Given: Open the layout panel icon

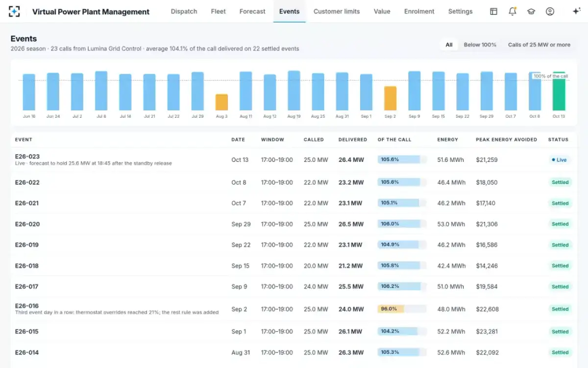Looking at the screenshot, I should [x=493, y=11].
